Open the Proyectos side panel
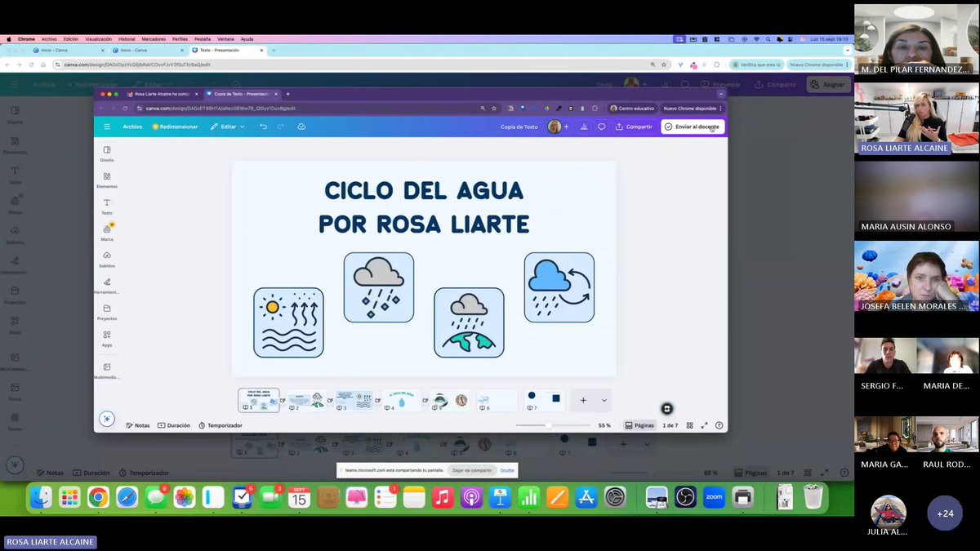Screen dimensions: 980x551 point(107,313)
